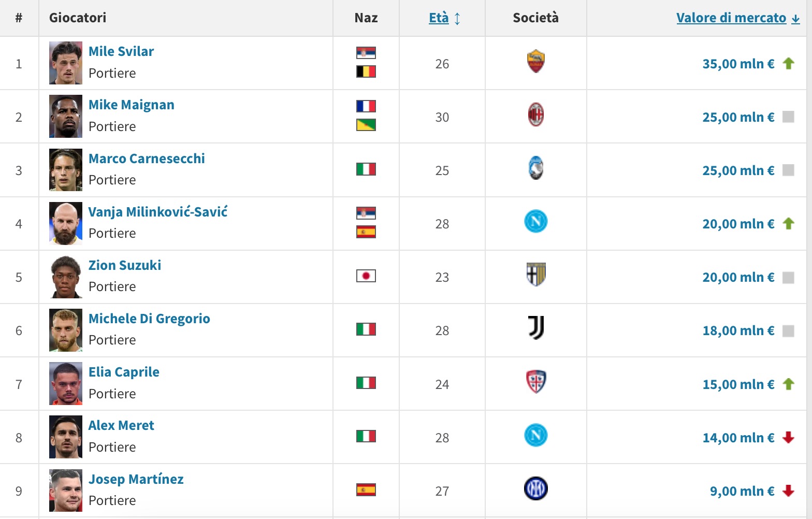Click the Cagliari club crest
Viewport: 812px width, 519px height.
(x=536, y=382)
